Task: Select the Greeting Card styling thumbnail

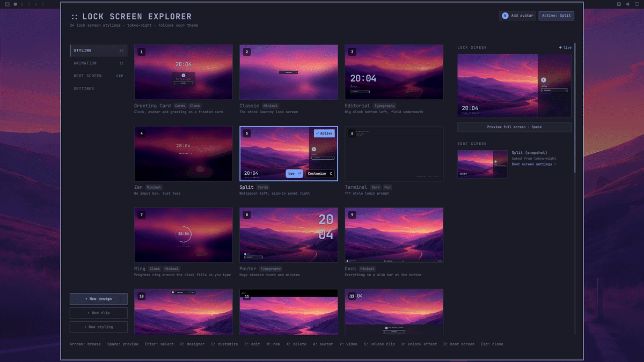Action: 184,72
